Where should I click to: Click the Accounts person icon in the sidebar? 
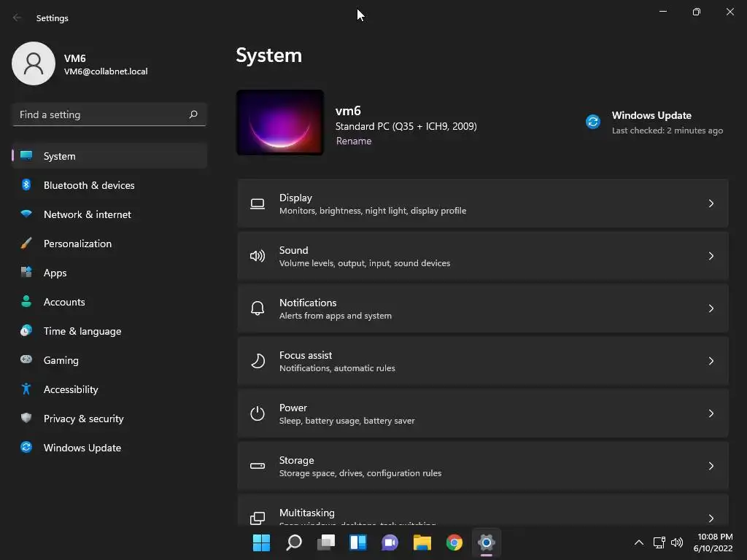[x=26, y=301]
